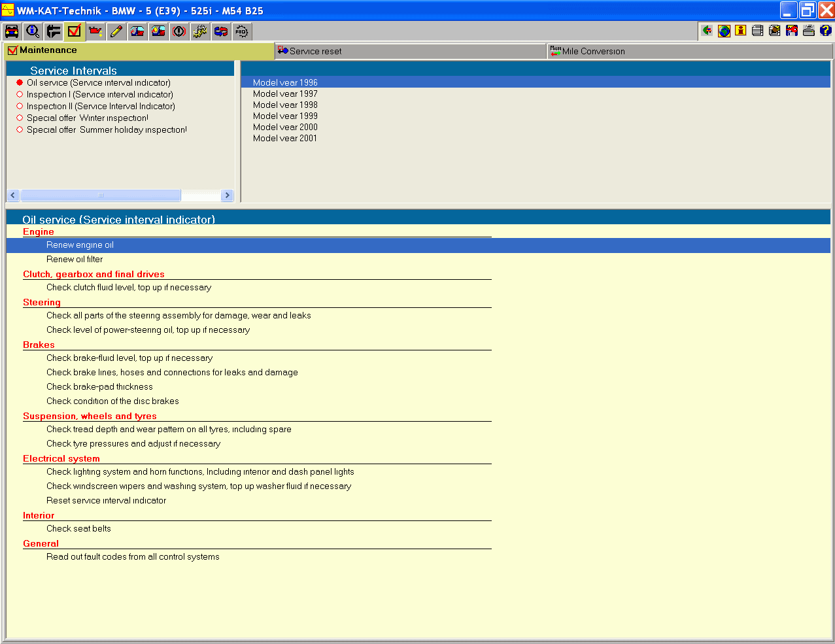This screenshot has height=644, width=835.
Task: Click right arrow of Service Intervals scrollbar
Action: (227, 195)
